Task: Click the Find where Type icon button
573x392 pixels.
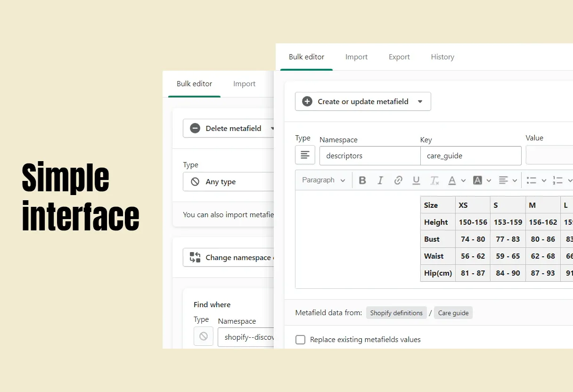Action: click(x=204, y=336)
